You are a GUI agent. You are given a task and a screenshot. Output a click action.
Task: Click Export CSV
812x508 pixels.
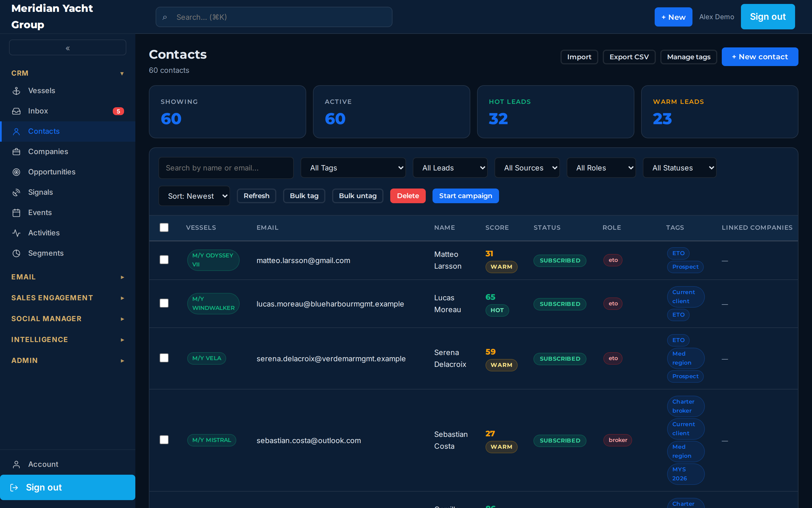[629, 57]
